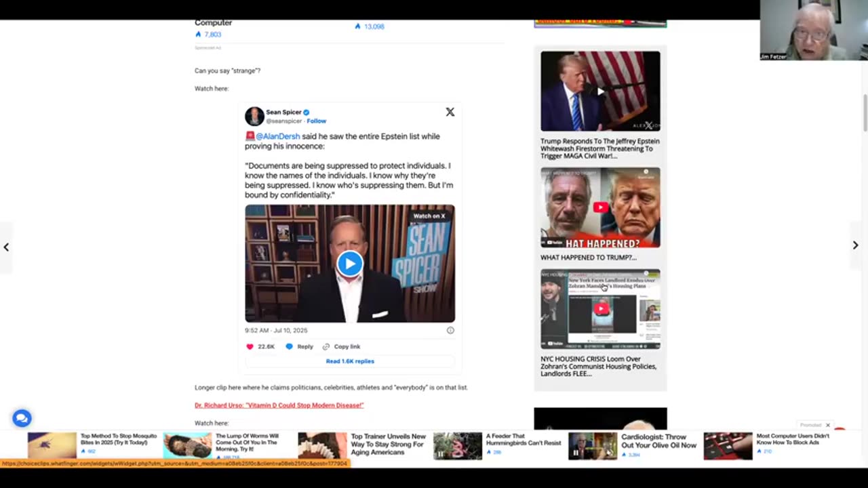Open the blue chat bubble widget
Screen dimensions: 868x488
click(x=22, y=418)
